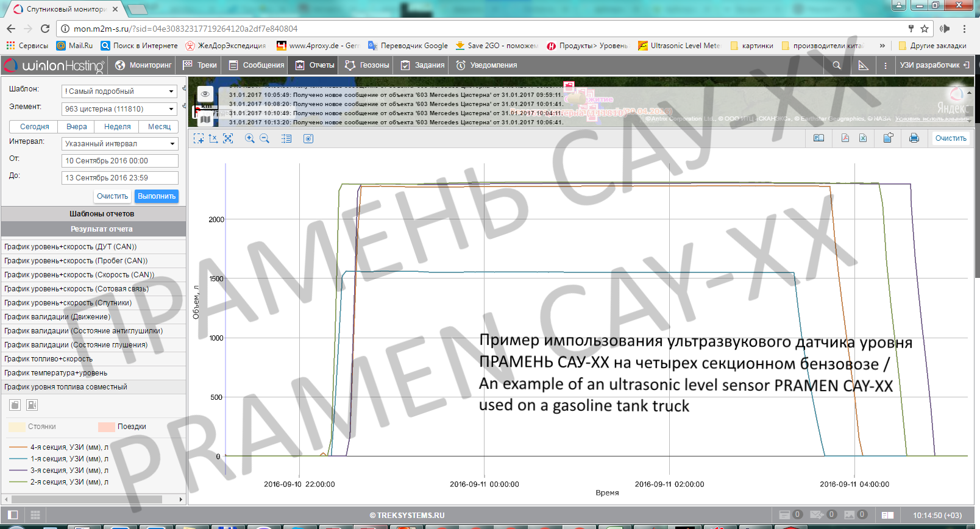This screenshot has height=529, width=980.
Task: Open the Интервал dropdown
Action: [x=119, y=144]
